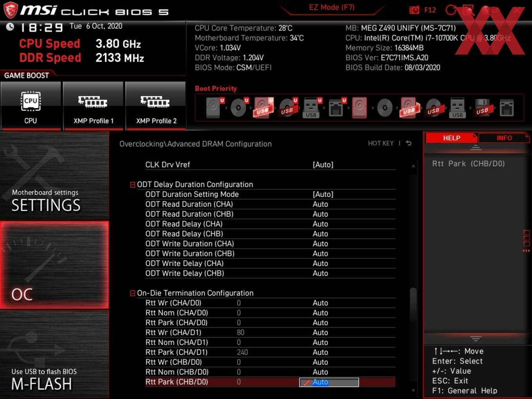Open the M-FLASH BIOS flashing menu
This screenshot has height=399, width=532.
(54, 354)
